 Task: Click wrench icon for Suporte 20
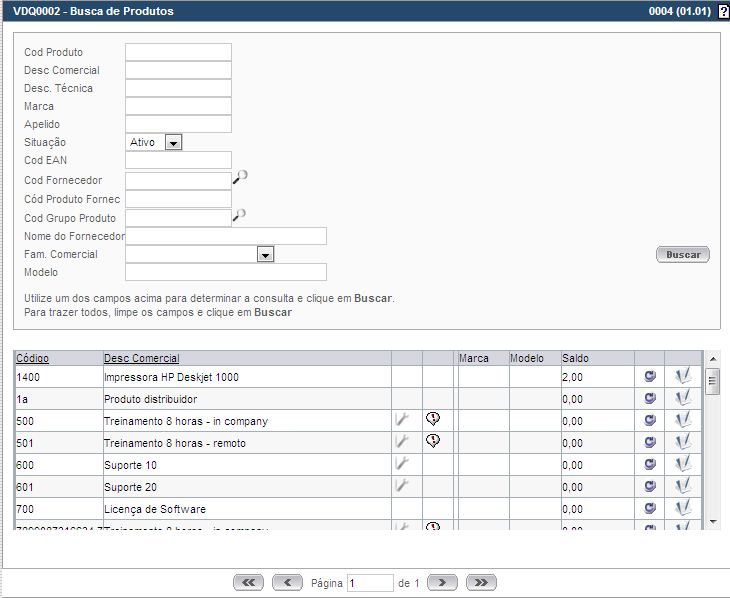402,486
